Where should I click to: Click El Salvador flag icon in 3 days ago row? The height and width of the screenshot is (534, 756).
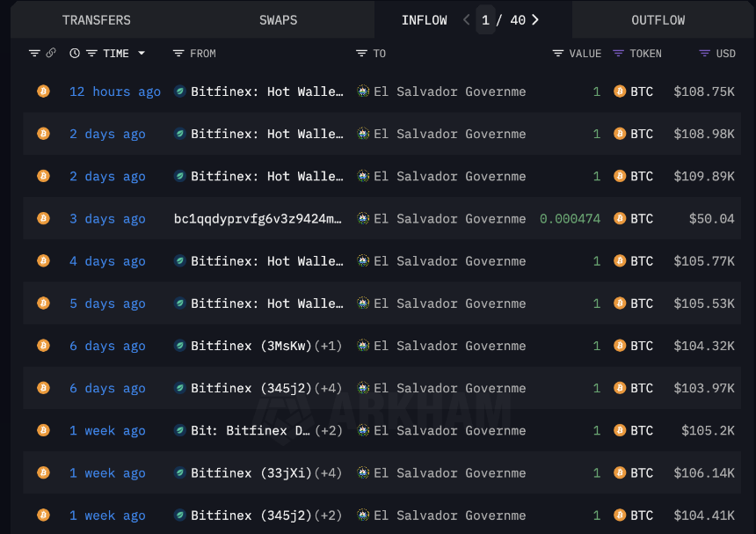[363, 218]
